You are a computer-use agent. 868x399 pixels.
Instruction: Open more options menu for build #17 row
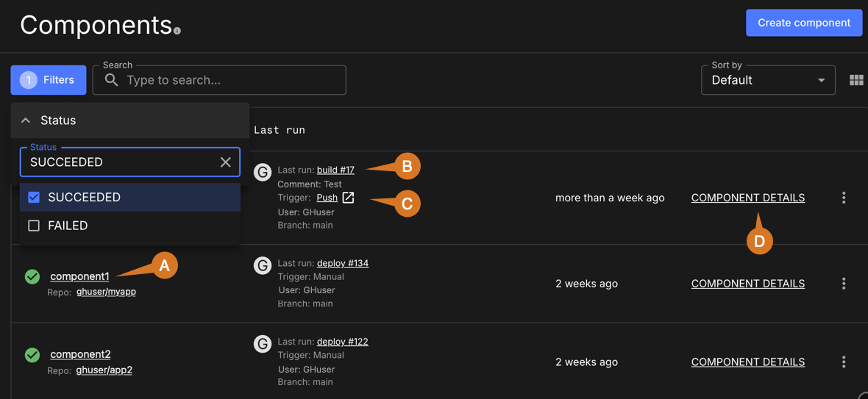pyautogui.click(x=844, y=197)
